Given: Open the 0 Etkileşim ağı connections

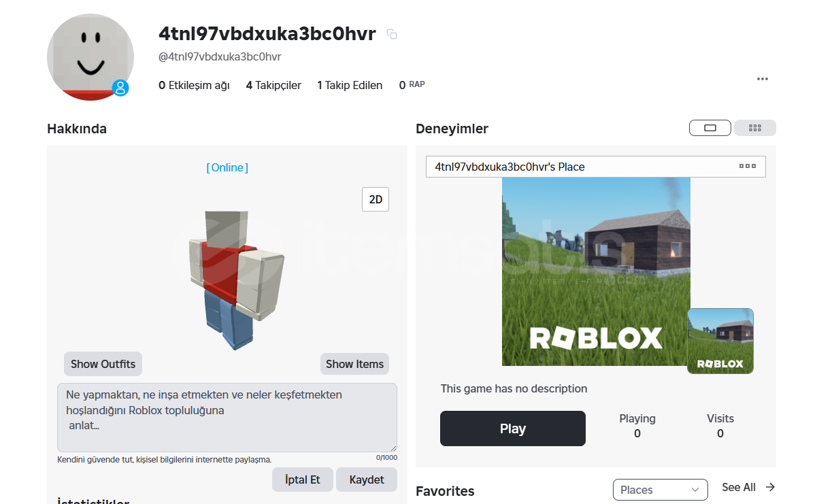Looking at the screenshot, I should [x=194, y=85].
